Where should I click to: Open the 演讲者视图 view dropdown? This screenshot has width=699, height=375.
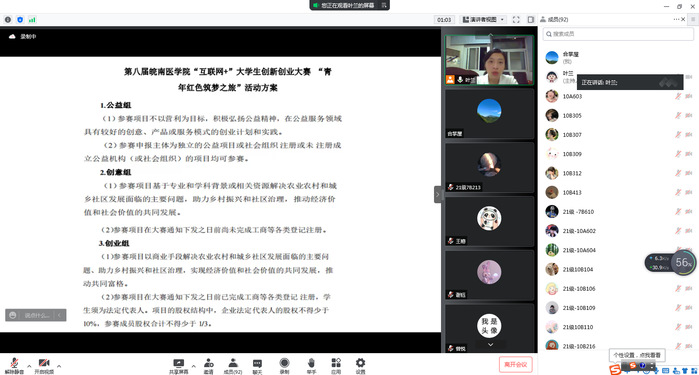484,20
